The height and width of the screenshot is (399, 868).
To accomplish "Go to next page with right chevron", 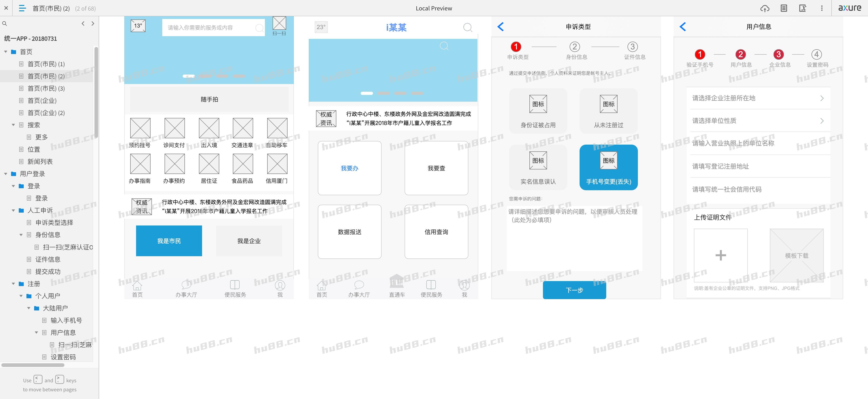I will point(93,23).
